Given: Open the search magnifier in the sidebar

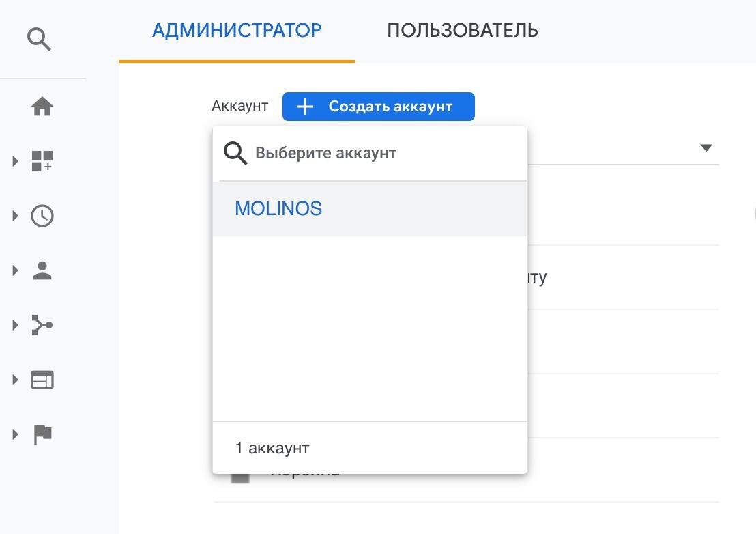Looking at the screenshot, I should (x=39, y=39).
